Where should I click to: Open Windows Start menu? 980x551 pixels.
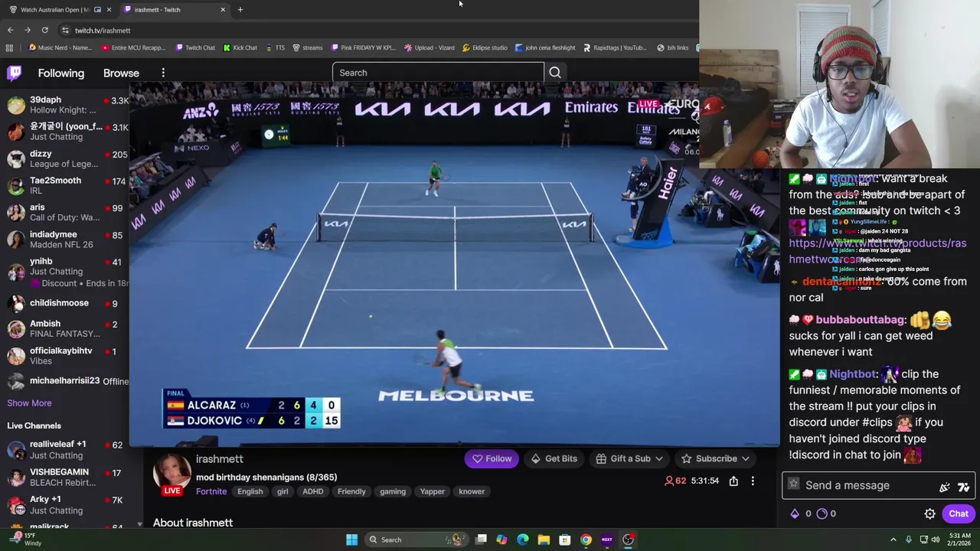351,540
